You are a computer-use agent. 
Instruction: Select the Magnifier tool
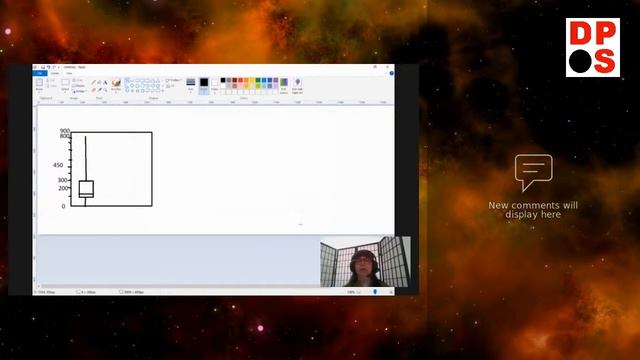point(105,90)
